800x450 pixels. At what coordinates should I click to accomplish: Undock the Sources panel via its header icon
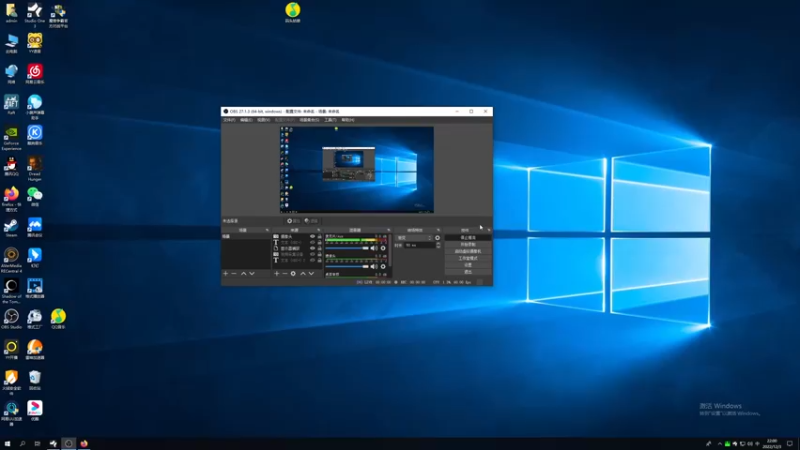(318, 230)
